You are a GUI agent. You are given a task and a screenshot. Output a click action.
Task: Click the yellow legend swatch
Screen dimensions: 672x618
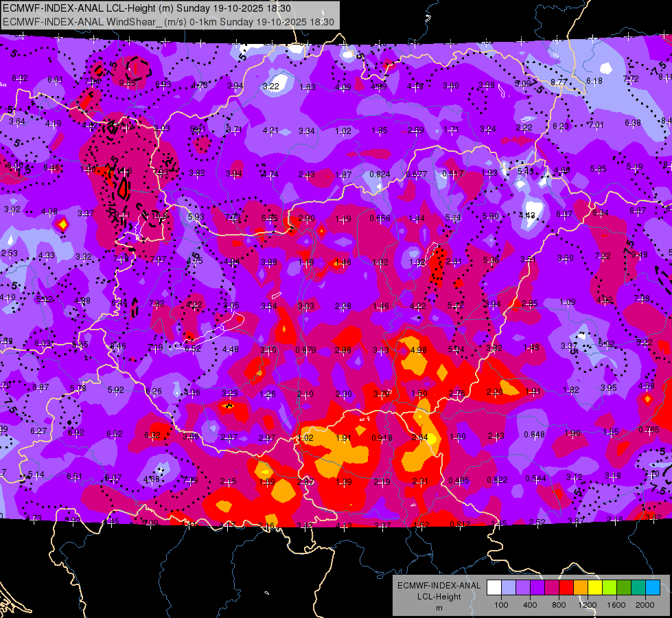click(595, 588)
